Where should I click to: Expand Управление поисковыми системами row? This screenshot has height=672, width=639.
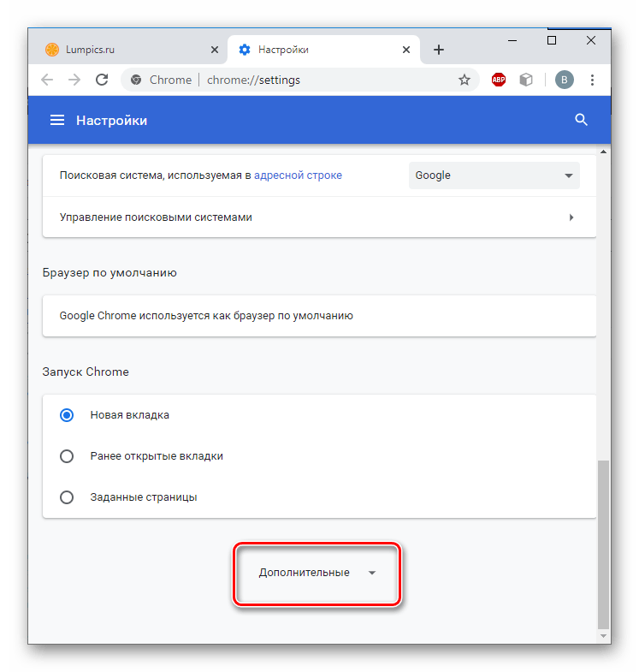click(320, 217)
